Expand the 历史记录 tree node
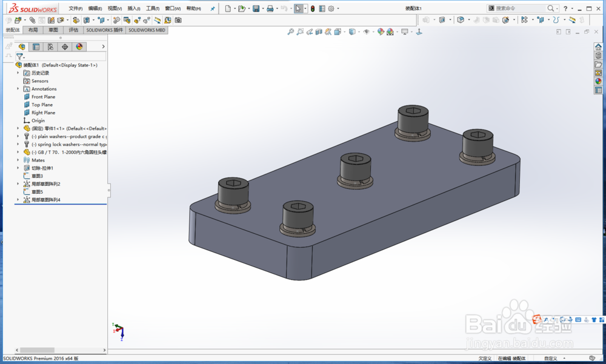 [18, 73]
